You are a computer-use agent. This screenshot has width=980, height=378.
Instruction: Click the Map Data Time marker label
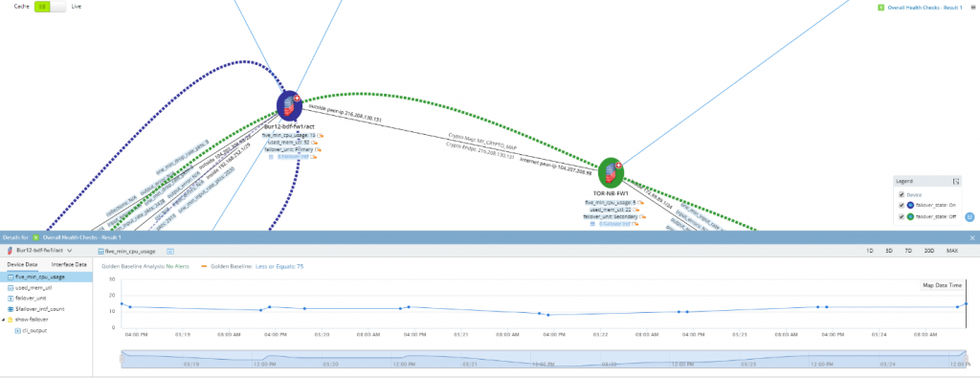943,285
